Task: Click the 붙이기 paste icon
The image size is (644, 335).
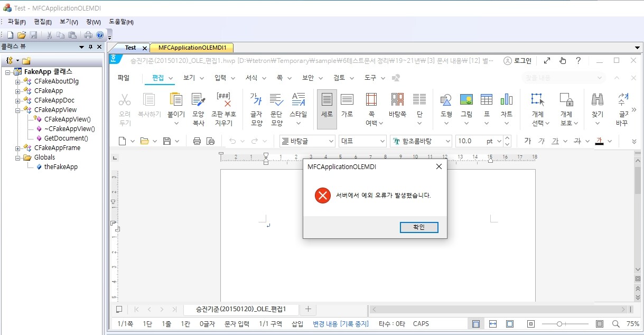Action: tap(176, 99)
